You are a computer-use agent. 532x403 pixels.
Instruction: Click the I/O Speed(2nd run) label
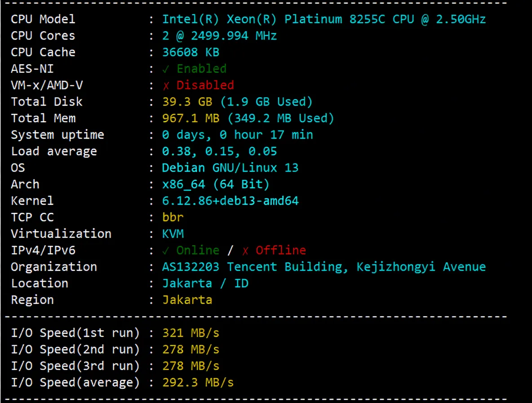click(x=75, y=349)
